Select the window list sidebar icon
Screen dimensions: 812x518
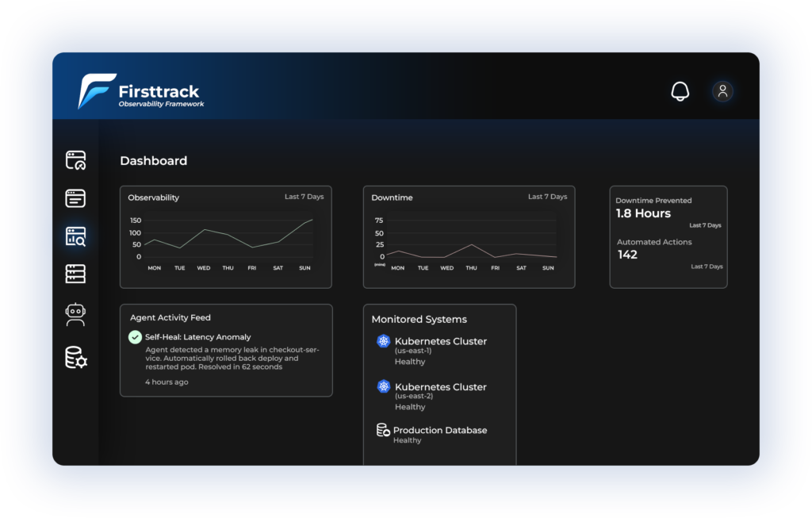point(75,198)
